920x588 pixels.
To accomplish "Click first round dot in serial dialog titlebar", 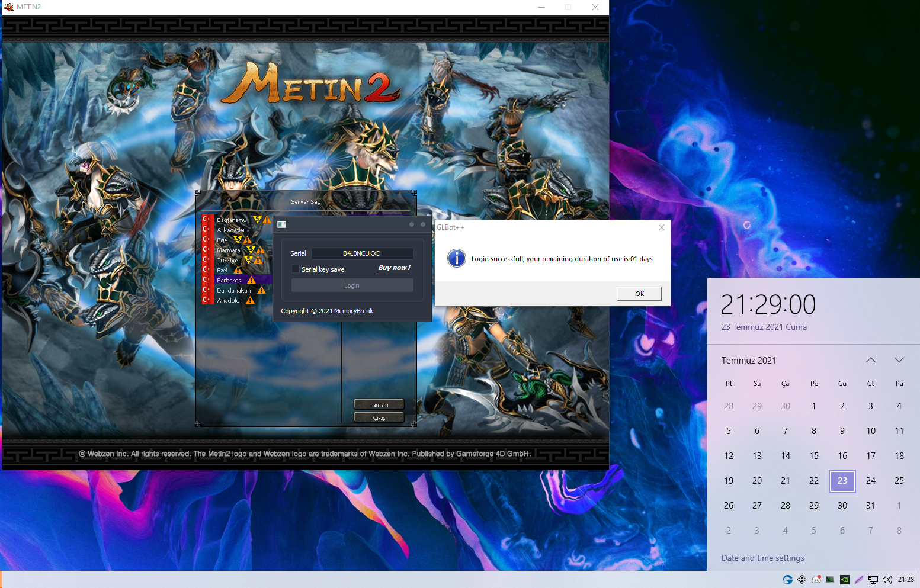I will click(x=412, y=224).
